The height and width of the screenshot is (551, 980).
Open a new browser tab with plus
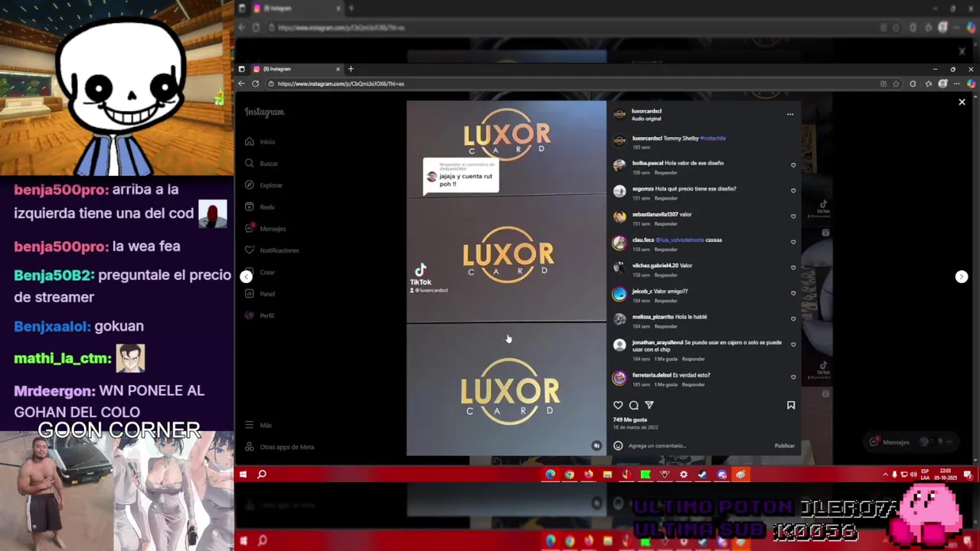point(351,69)
